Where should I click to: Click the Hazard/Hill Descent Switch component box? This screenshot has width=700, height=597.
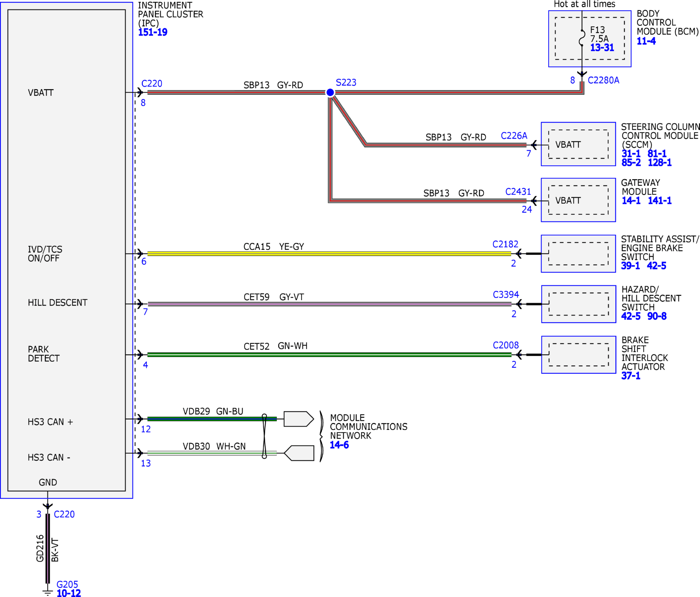pos(579,304)
